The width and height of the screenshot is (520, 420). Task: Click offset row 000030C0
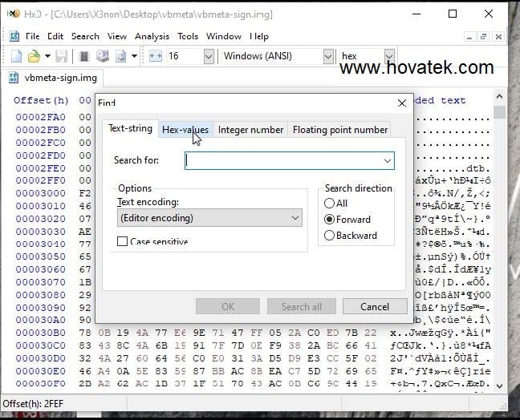pyautogui.click(x=40, y=345)
